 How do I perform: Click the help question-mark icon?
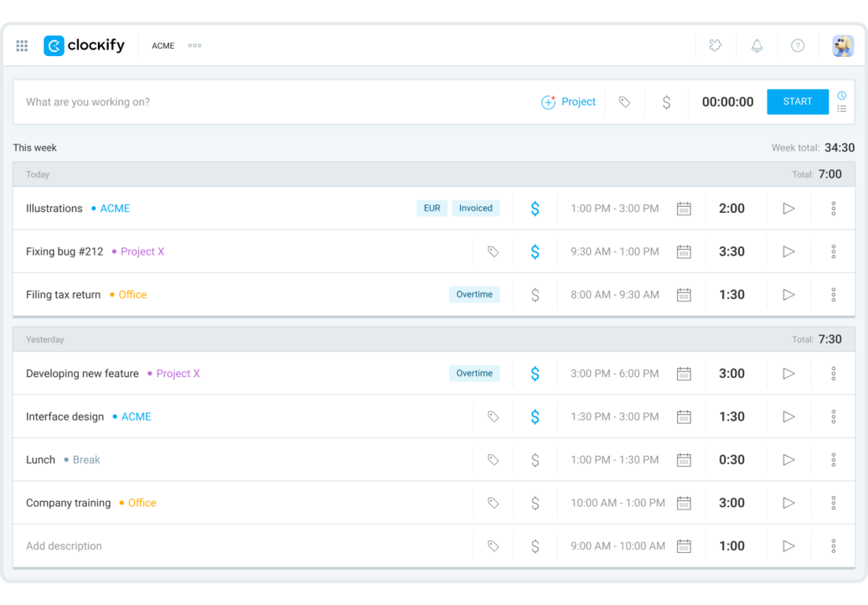click(798, 45)
